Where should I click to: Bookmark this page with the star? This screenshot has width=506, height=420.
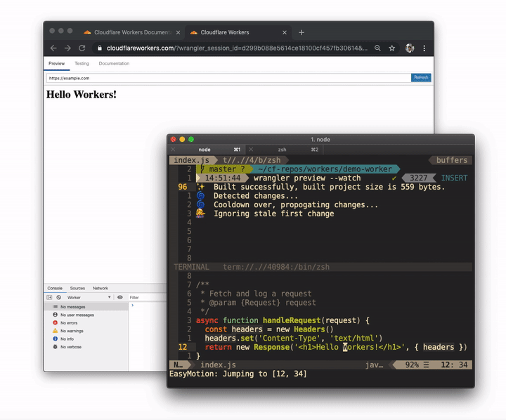(391, 48)
